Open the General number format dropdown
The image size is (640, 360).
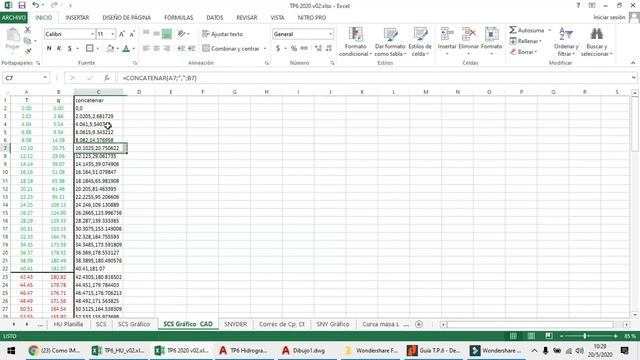pyautogui.click(x=330, y=34)
